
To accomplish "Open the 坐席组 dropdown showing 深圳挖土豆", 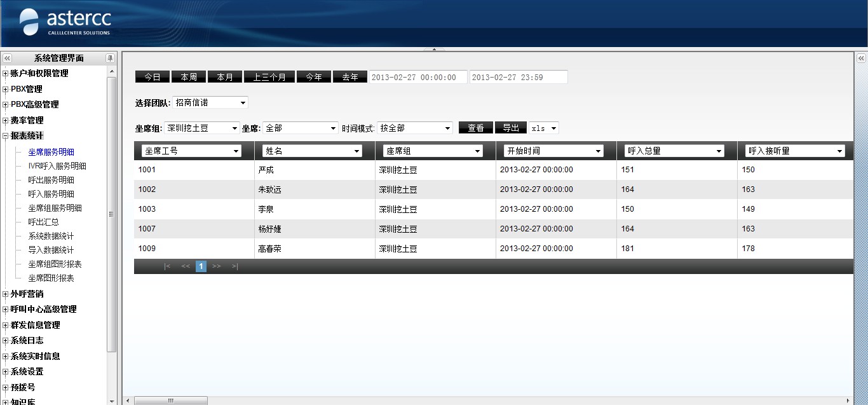I will tap(201, 128).
